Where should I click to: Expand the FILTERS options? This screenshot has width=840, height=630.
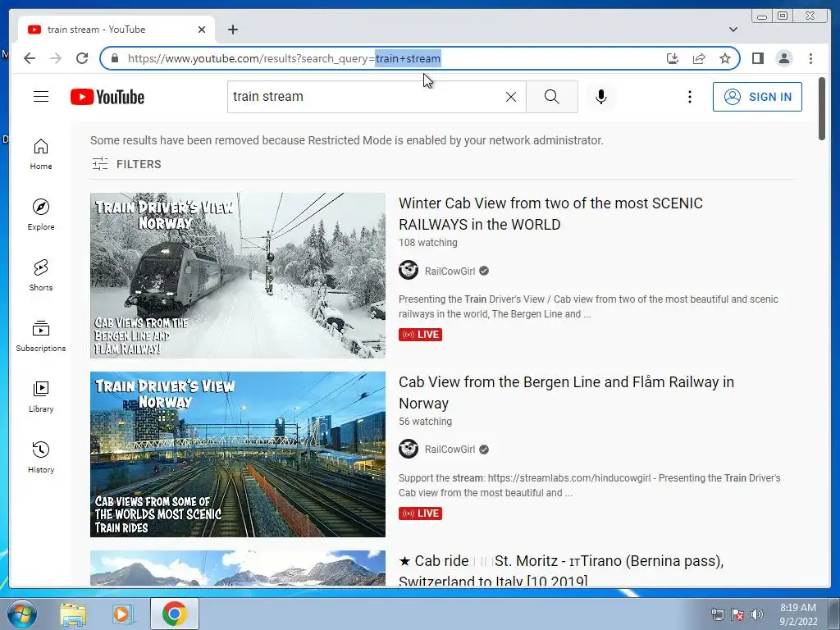coord(126,164)
